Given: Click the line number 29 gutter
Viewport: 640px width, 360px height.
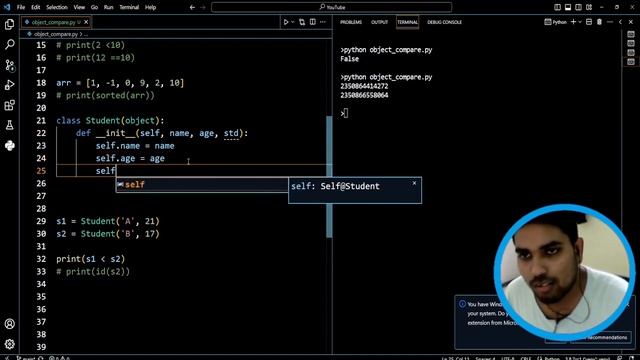Looking at the screenshot, I should 41,221.
